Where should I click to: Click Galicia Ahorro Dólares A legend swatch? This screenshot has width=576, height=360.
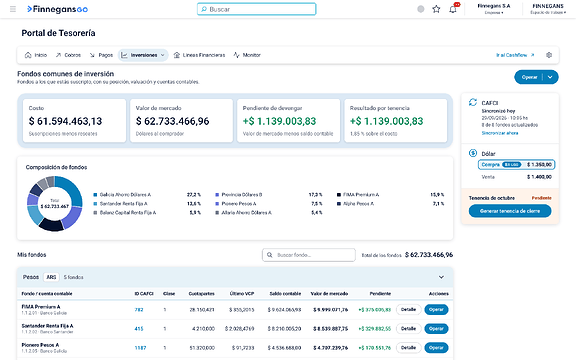(x=96, y=195)
